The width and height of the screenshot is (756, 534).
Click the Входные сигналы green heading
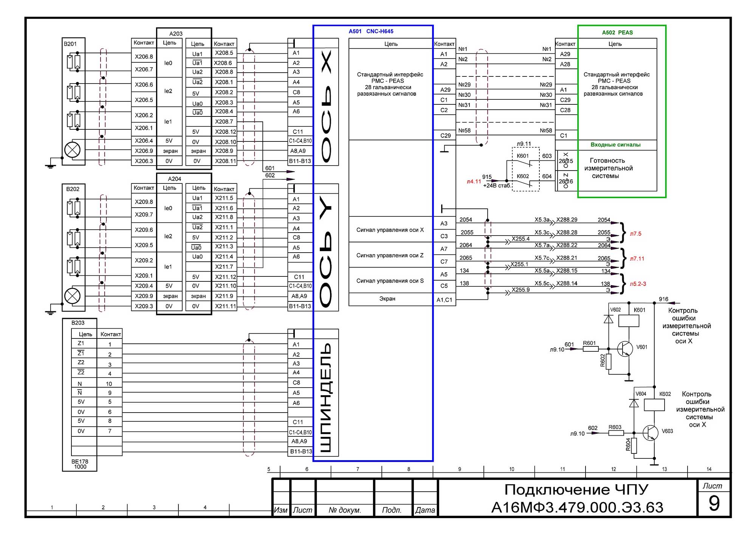point(615,145)
